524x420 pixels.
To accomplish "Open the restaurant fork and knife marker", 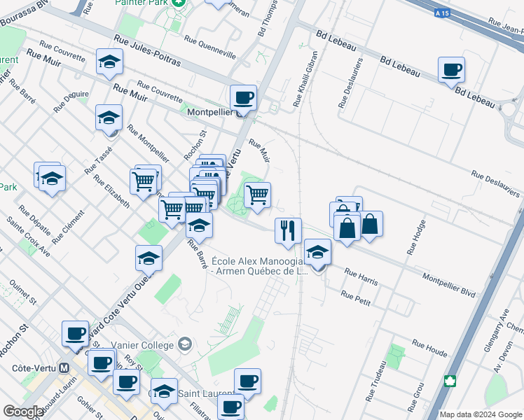I will tap(288, 232).
